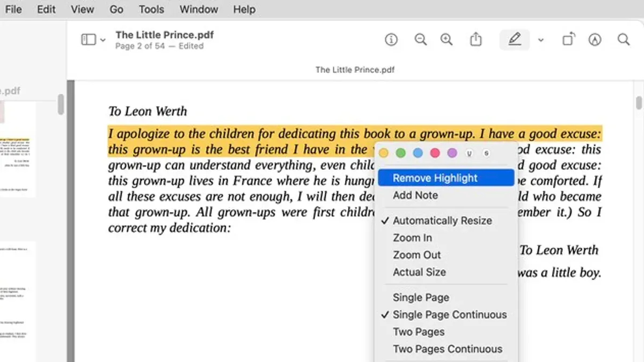The image size is (644, 362).
Task: Choose the green highlight color
Action: (400, 153)
